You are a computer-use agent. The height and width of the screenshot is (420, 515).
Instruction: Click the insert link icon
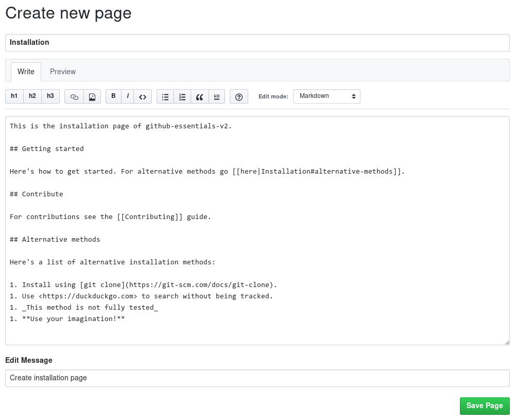(74, 97)
